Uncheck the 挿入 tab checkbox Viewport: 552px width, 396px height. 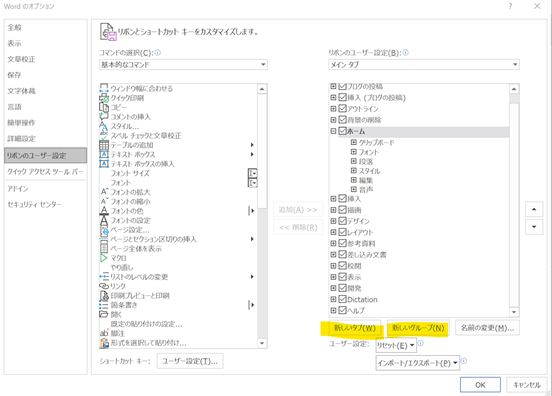click(342, 199)
